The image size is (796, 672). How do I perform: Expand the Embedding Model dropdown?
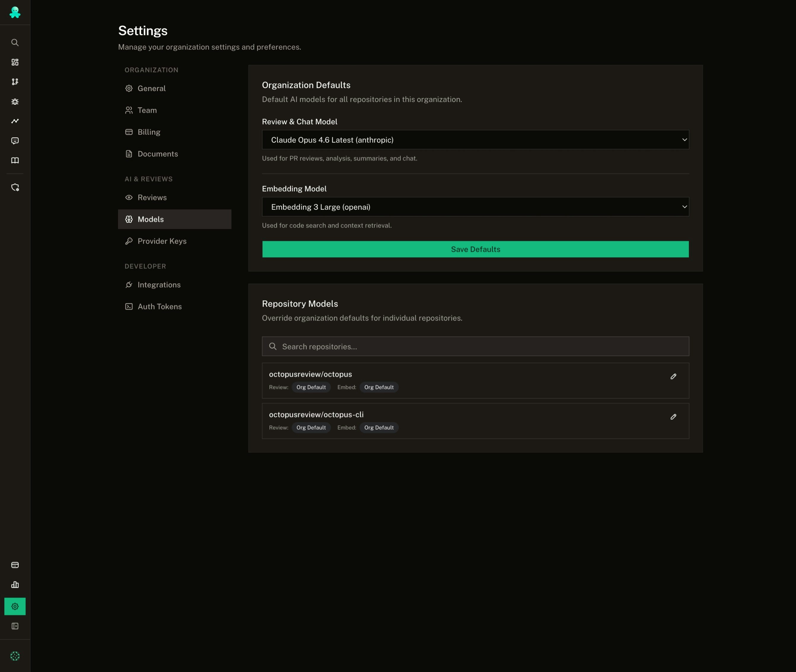(475, 207)
